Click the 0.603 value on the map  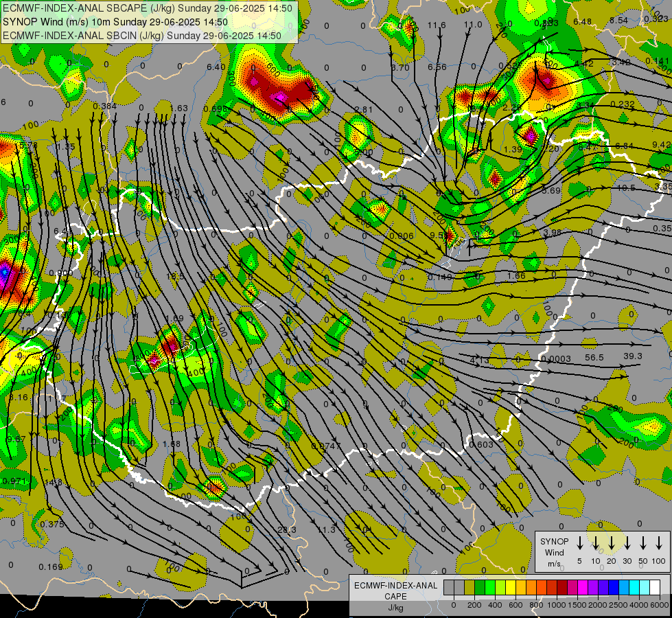point(481,445)
